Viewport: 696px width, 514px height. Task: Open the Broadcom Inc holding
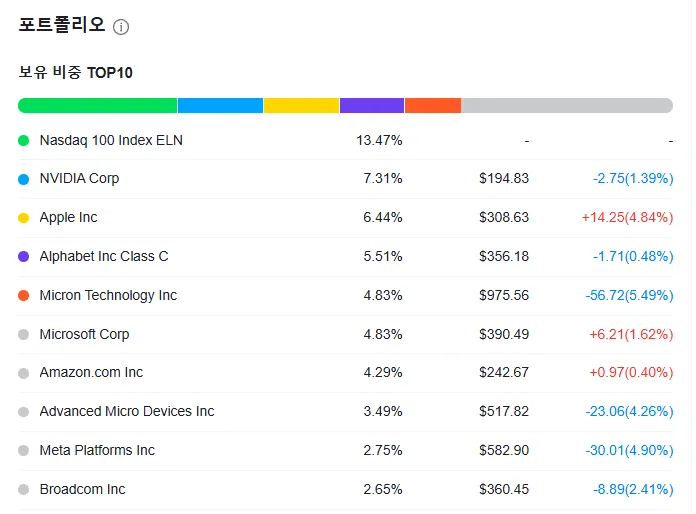83,489
